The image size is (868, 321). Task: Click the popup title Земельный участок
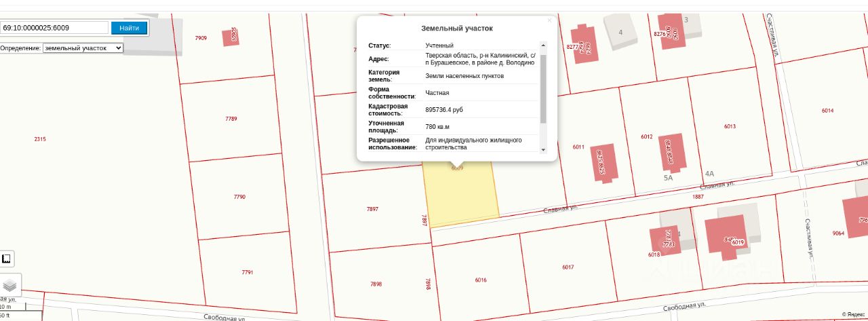[457, 29]
